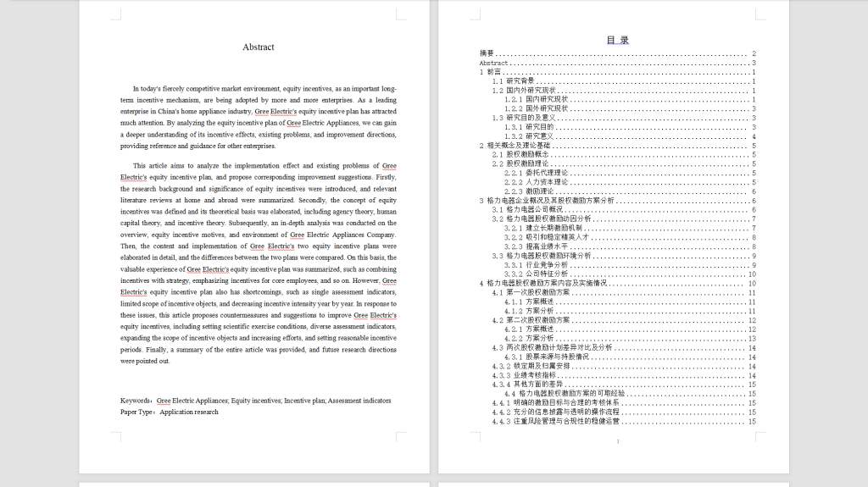Open entry '4 格力电器股权激励方案内容及实施情况'
Screen dimensions: 868x487
coord(617,284)
